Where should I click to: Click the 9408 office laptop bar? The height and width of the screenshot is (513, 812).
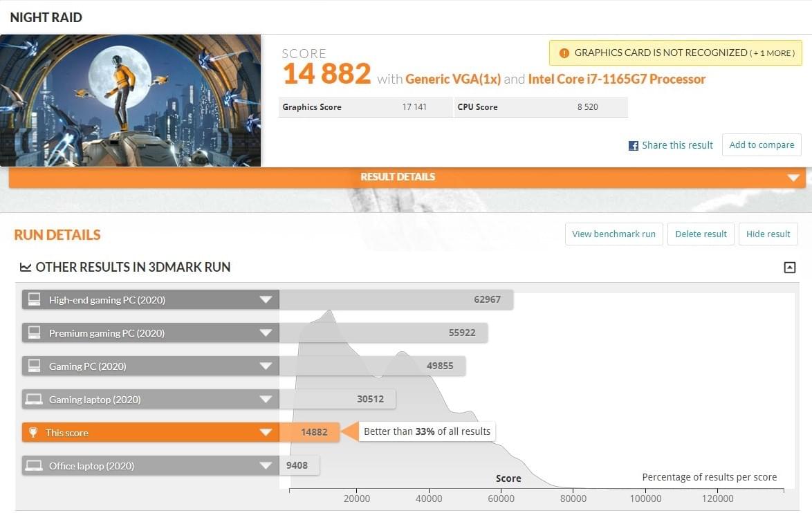pos(299,465)
